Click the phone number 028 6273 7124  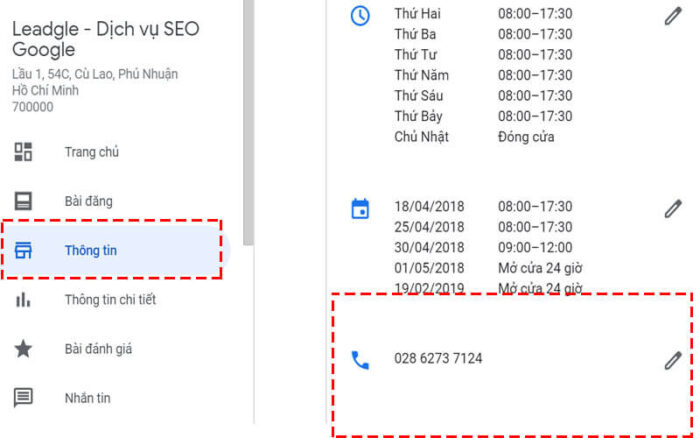[x=438, y=358]
